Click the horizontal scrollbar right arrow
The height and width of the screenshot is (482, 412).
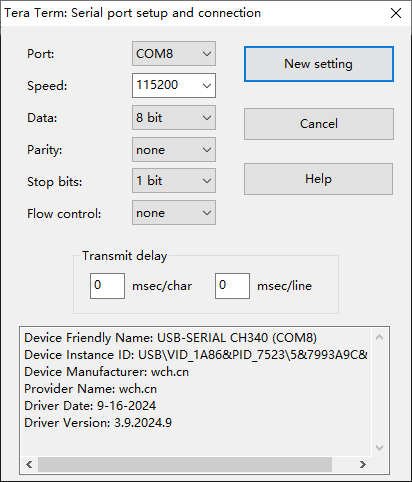point(363,464)
